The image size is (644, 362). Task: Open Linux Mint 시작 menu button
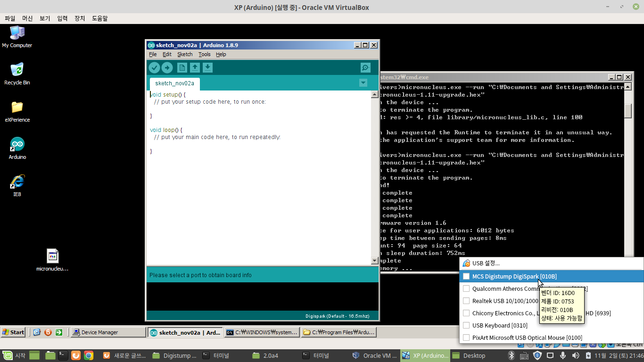[14, 355]
